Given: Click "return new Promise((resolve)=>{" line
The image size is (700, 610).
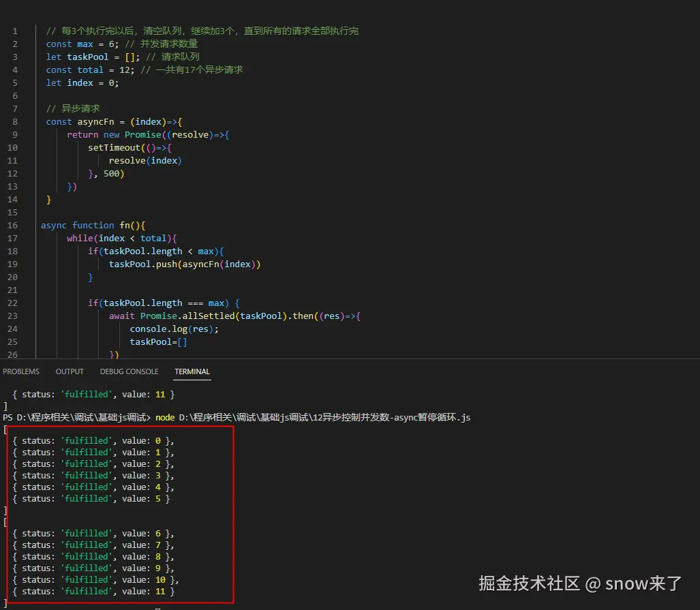Looking at the screenshot, I should pos(148,134).
